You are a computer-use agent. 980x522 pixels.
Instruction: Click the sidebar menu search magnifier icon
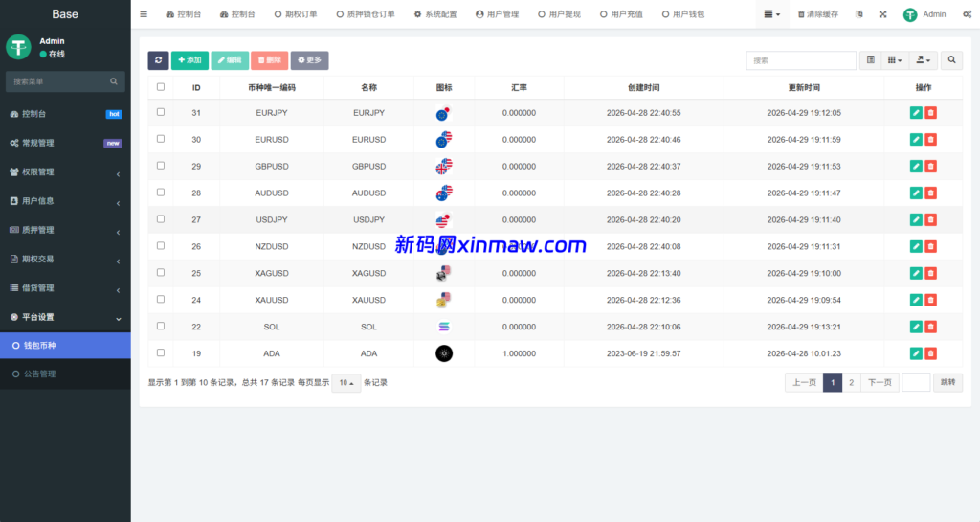114,81
